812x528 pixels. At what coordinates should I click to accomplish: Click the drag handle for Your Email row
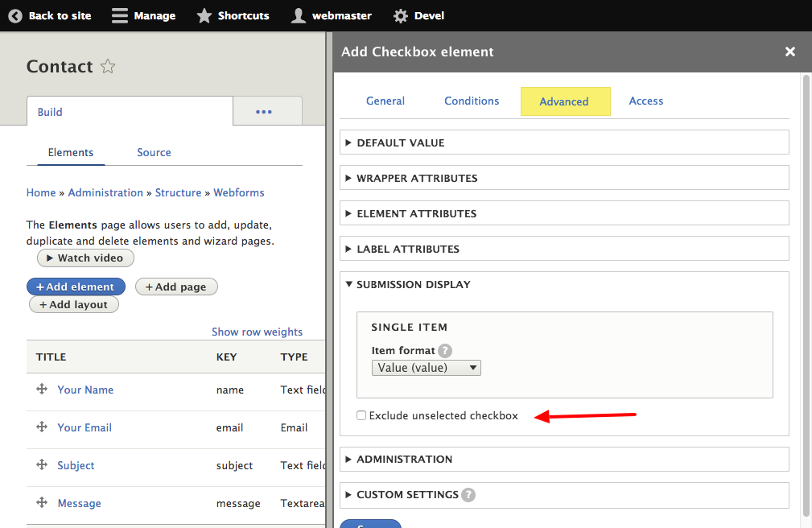[x=42, y=427]
